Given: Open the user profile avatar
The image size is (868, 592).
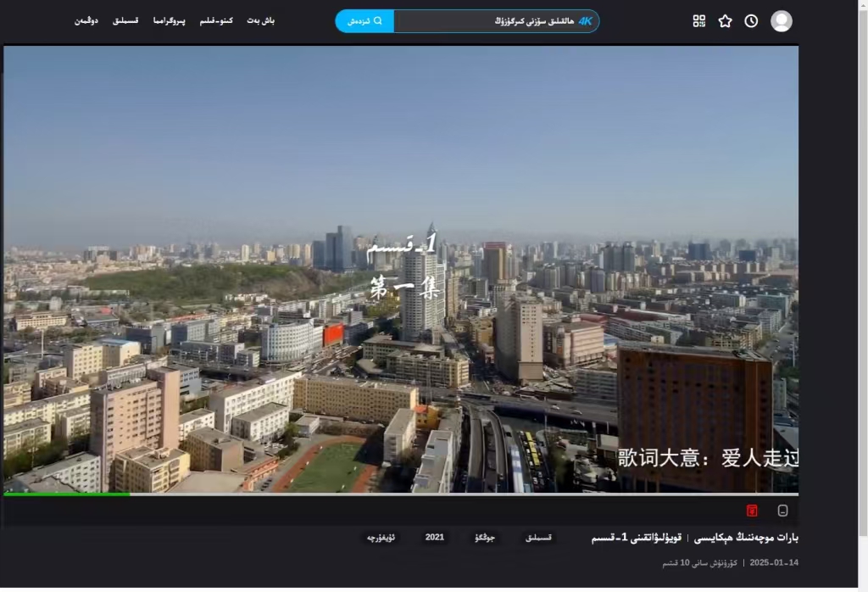Looking at the screenshot, I should click(781, 21).
